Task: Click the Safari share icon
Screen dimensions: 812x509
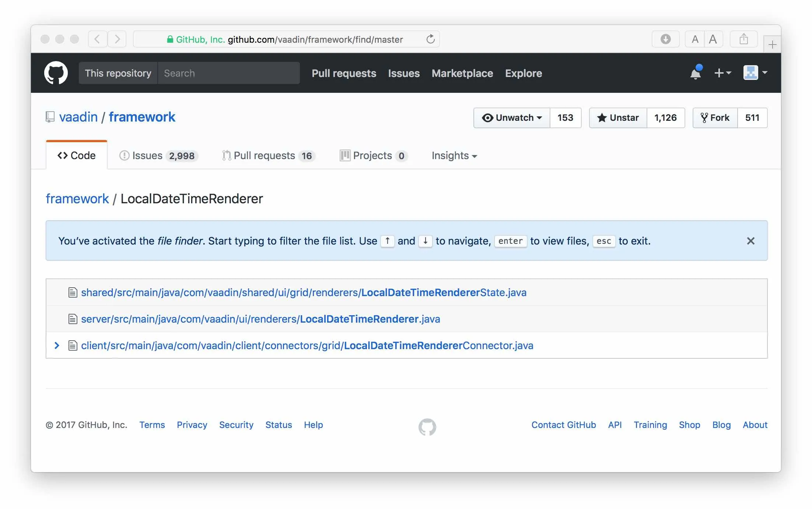Action: [x=743, y=39]
